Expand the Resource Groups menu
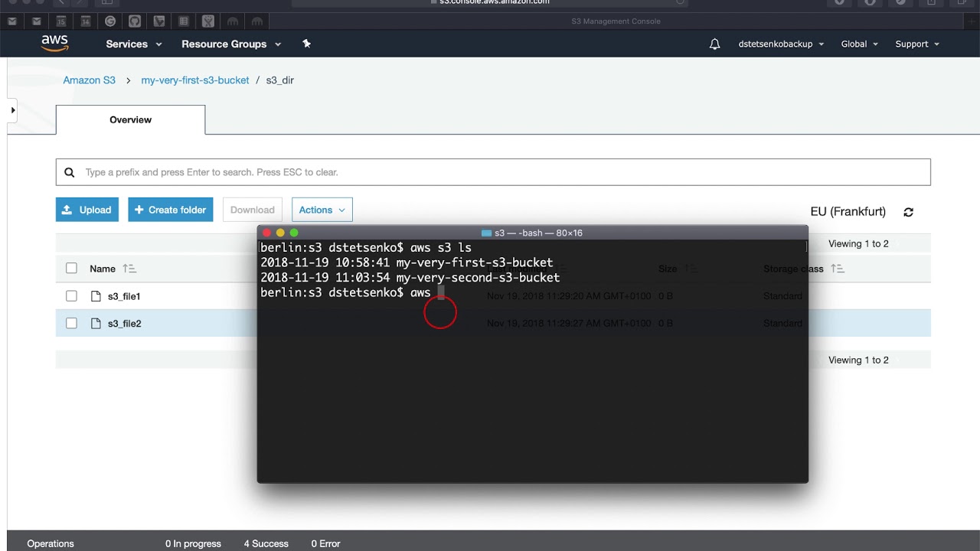This screenshot has height=551, width=980. [x=231, y=44]
